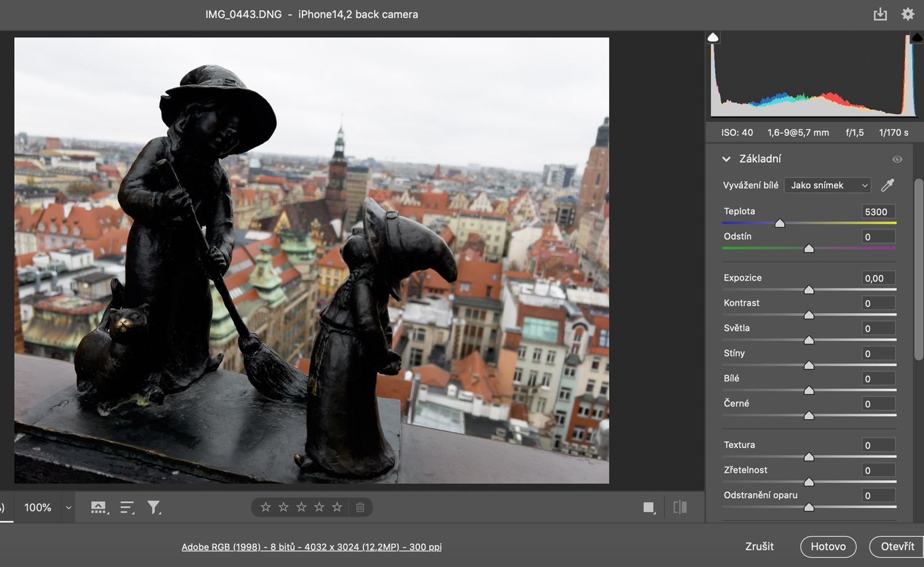Image resolution: width=924 pixels, height=567 pixels.
Task: Click the sort lines icon
Action: coord(127,507)
